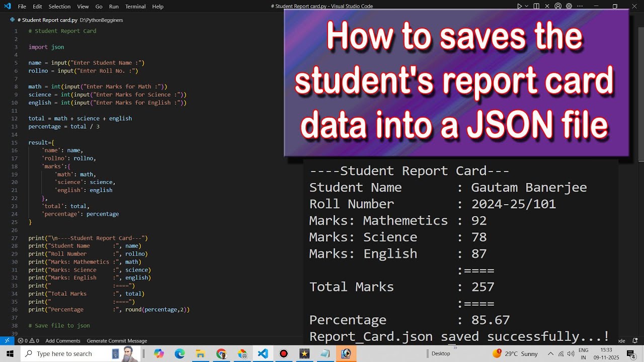Open the Run menu
This screenshot has width=644, height=362.
point(114,7)
